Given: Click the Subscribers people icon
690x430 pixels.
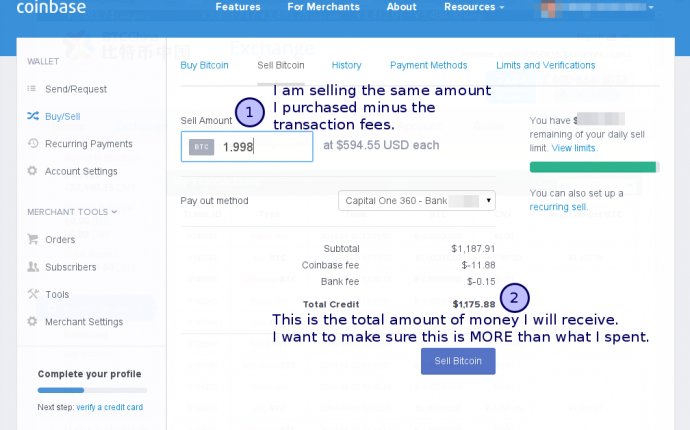Looking at the screenshot, I should [x=33, y=267].
